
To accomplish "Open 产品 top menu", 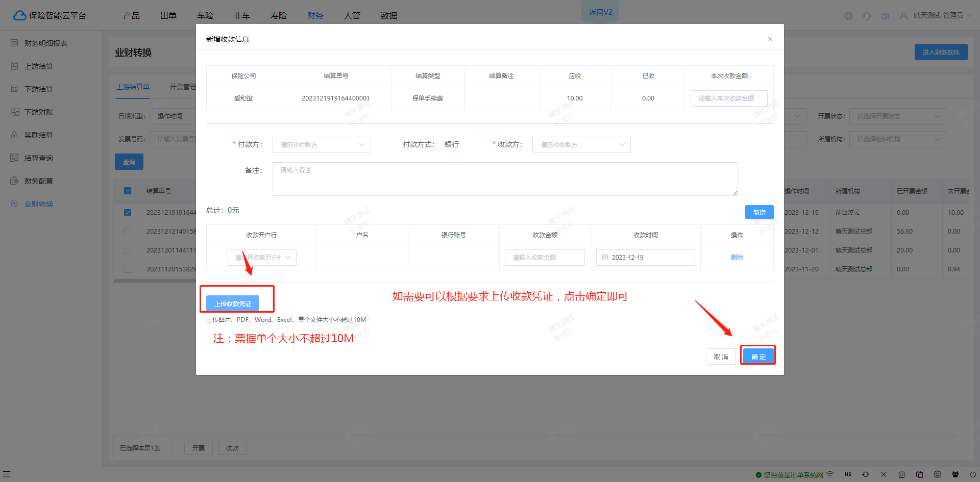I will [132, 16].
